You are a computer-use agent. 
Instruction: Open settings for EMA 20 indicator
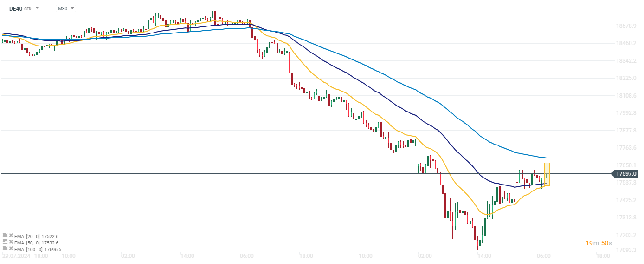pyautogui.click(x=5, y=236)
